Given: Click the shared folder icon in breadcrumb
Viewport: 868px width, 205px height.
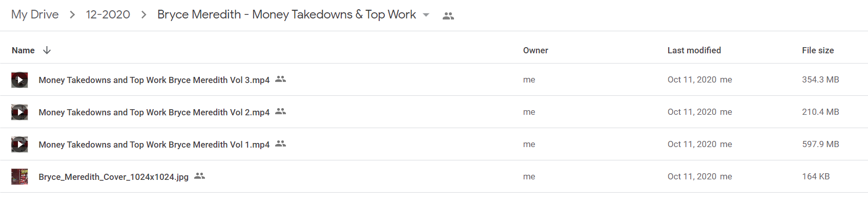Looking at the screenshot, I should (448, 16).
